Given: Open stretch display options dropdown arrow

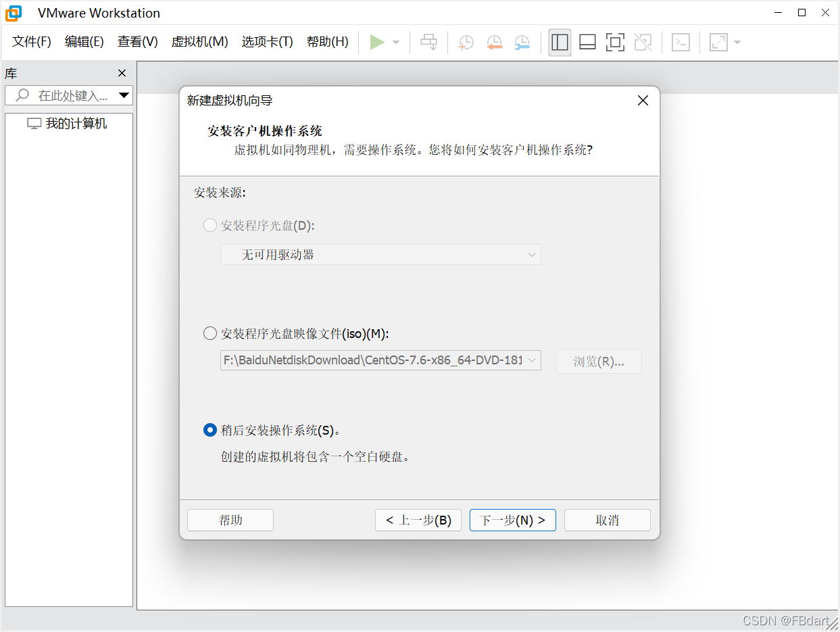Looking at the screenshot, I should pos(737,42).
